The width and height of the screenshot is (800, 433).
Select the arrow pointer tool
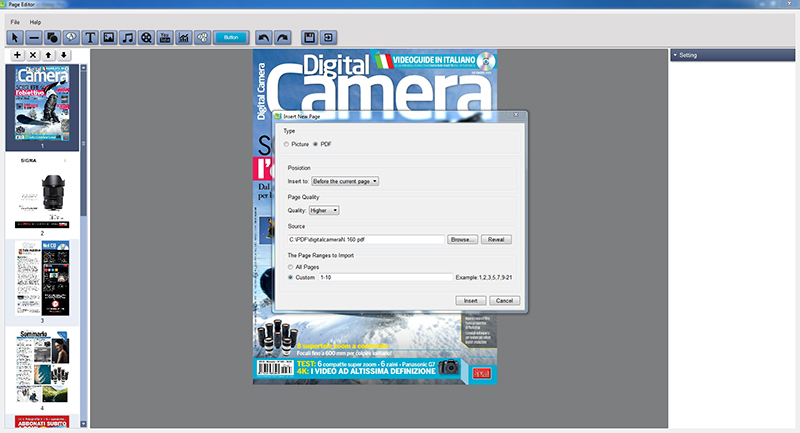point(15,37)
